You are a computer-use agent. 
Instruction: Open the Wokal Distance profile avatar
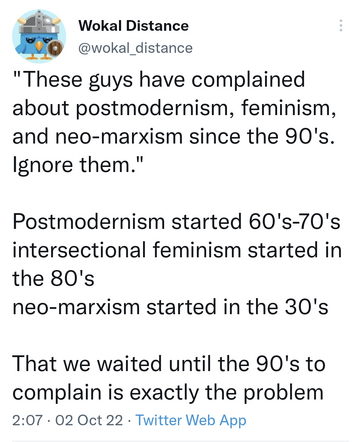click(39, 36)
